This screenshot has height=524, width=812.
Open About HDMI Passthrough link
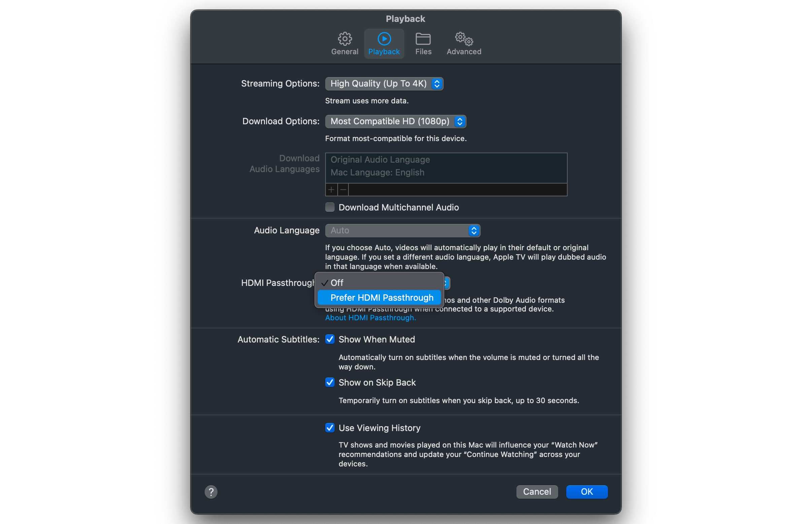point(370,318)
